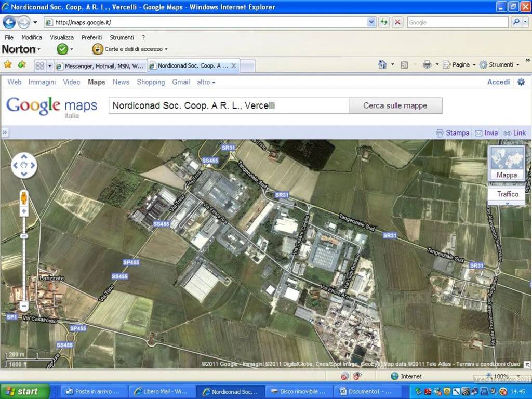Click the Google Maps logo
Viewport: 532px width, 399px height.
51,107
